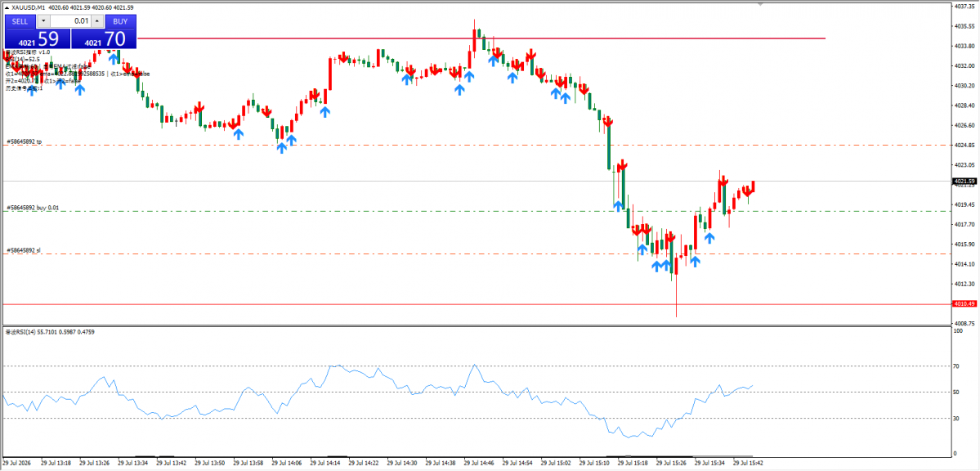Screen dimensions: 980x471
Task: Click the 29 Jul 15:26 time label
Action: click(672, 464)
